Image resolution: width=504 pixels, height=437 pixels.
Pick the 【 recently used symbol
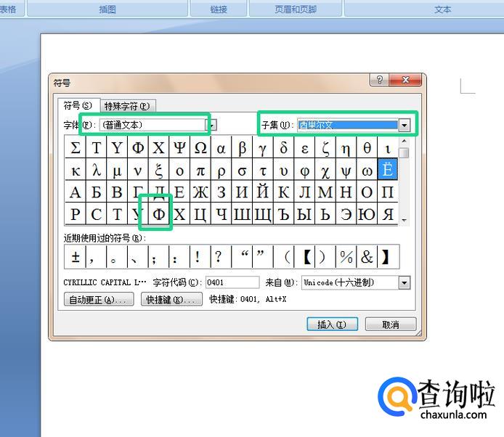click(305, 256)
